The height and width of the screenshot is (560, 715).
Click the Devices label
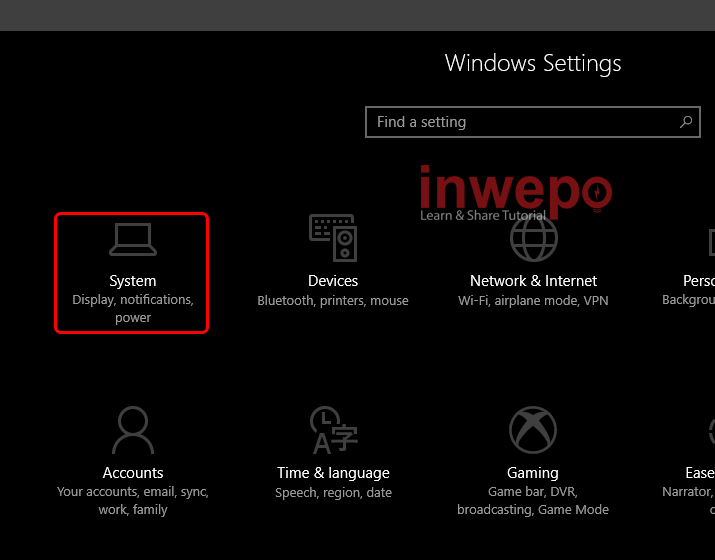tap(333, 281)
